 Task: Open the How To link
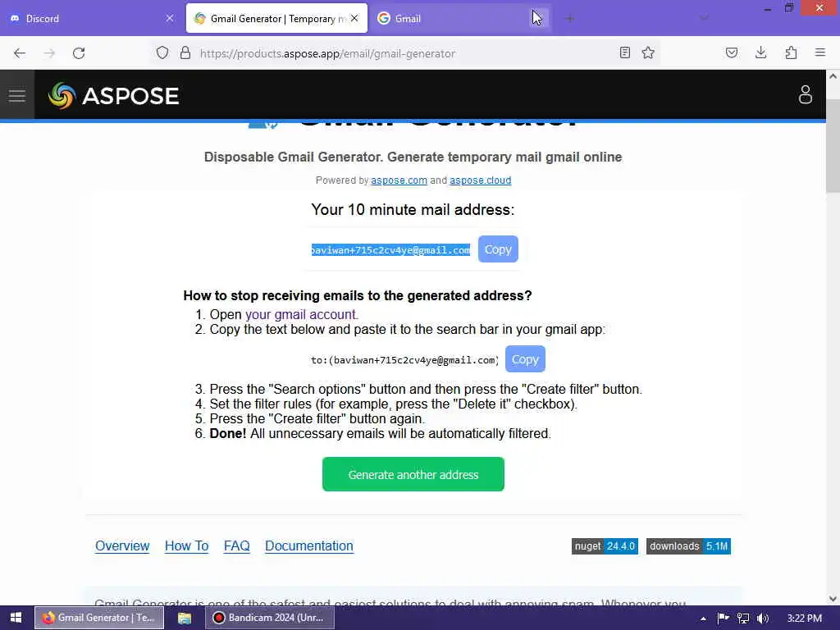(186, 546)
